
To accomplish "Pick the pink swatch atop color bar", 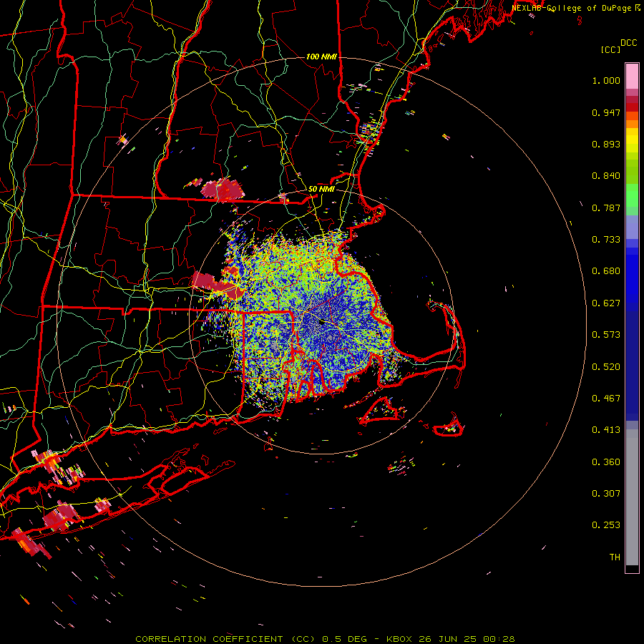I will point(632,76).
